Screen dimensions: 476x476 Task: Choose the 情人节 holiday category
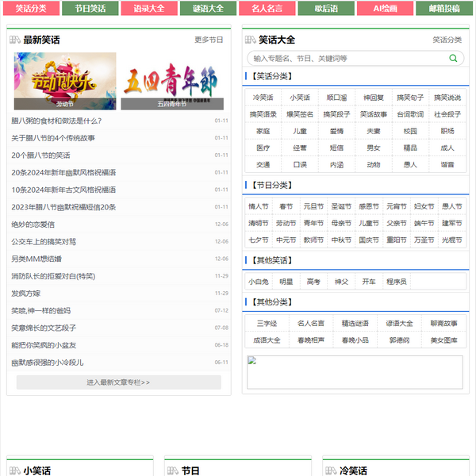click(259, 206)
